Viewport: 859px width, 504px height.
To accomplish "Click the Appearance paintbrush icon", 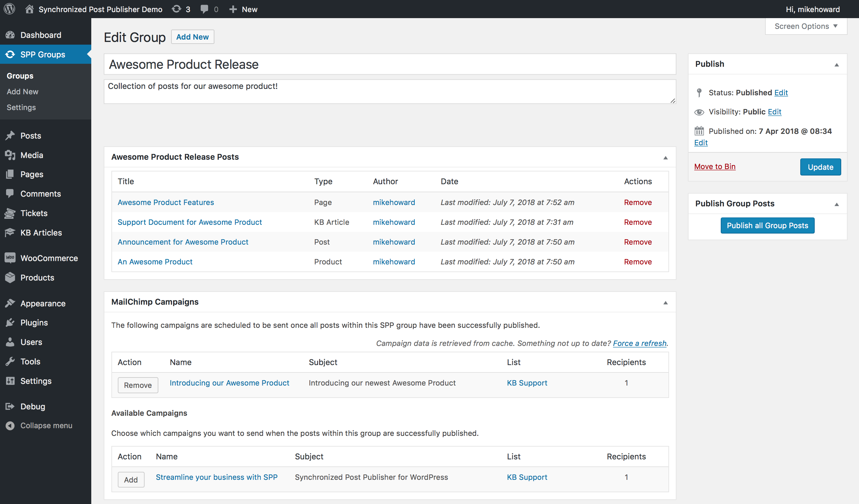I will [10, 303].
